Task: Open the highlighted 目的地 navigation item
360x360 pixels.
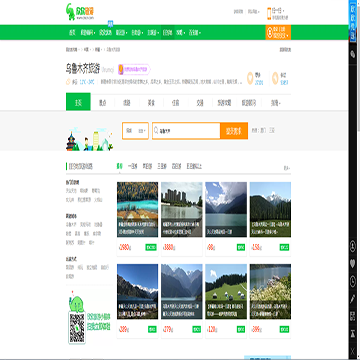Action: tap(167, 33)
